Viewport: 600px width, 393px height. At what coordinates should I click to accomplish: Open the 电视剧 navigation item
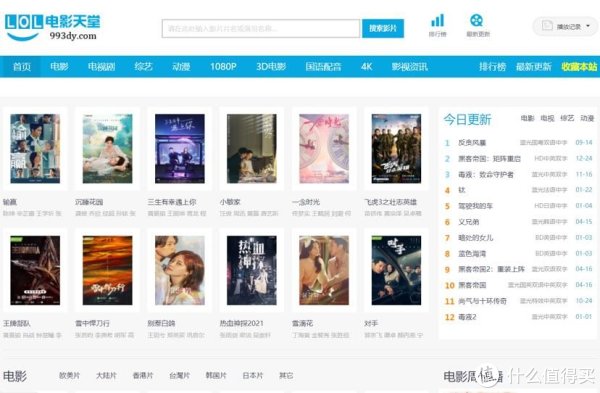point(101,67)
